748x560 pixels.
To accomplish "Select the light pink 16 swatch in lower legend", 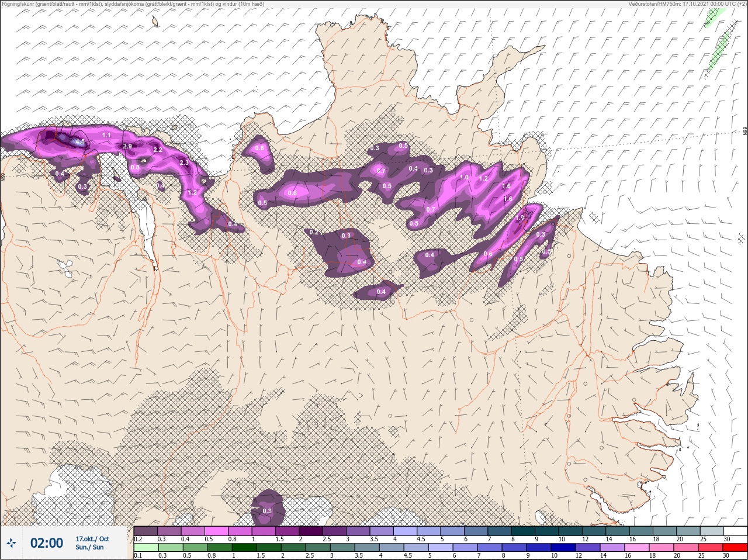I will (637, 548).
